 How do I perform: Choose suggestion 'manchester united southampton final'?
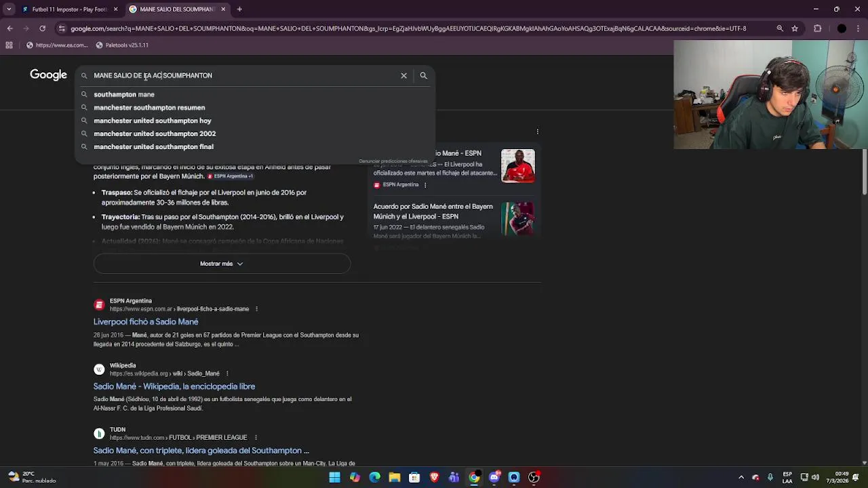click(x=254, y=146)
